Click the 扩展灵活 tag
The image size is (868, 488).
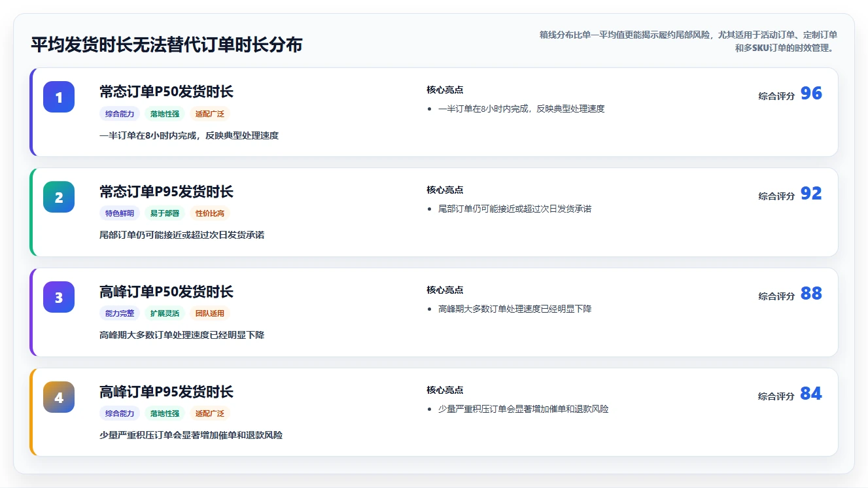coord(165,313)
